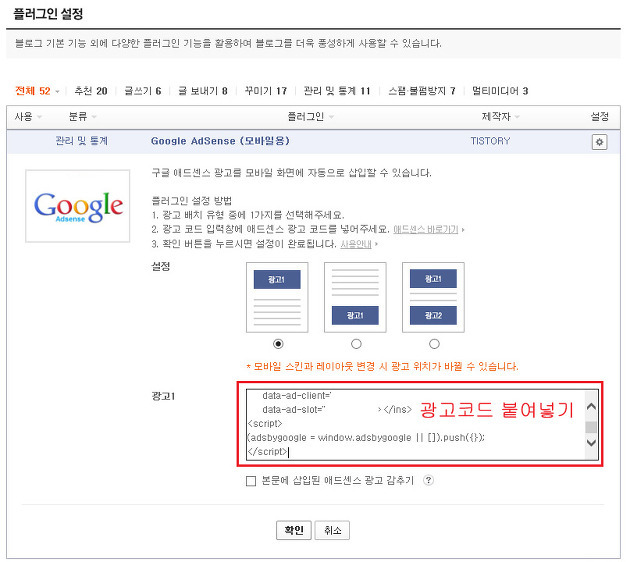Switch to the 글 보내기 8 tab

(203, 91)
